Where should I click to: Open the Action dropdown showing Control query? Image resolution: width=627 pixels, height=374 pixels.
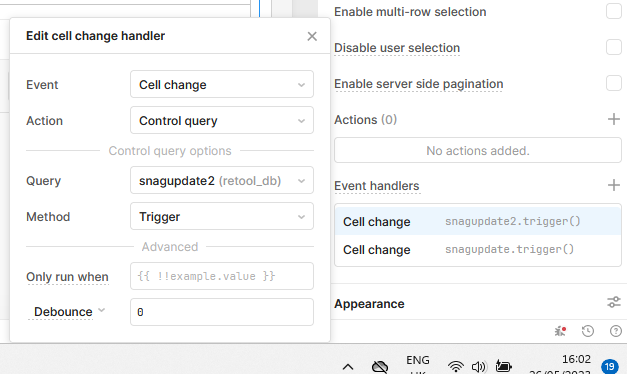(x=222, y=120)
